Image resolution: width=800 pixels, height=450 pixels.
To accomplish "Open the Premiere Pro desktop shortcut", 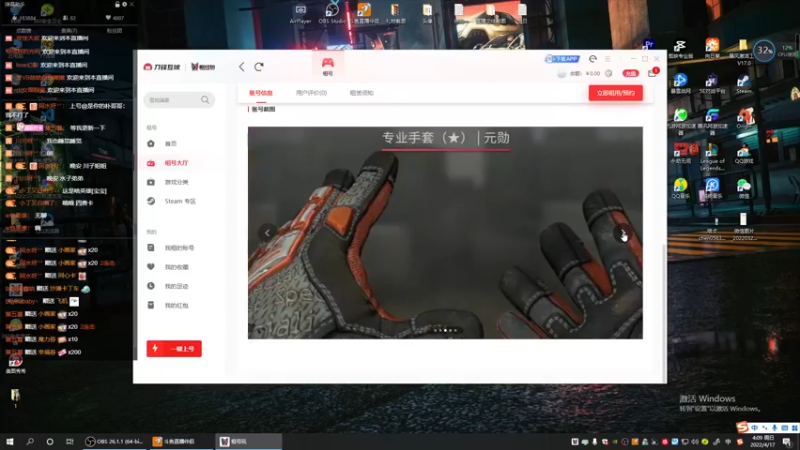I will coord(648,44).
